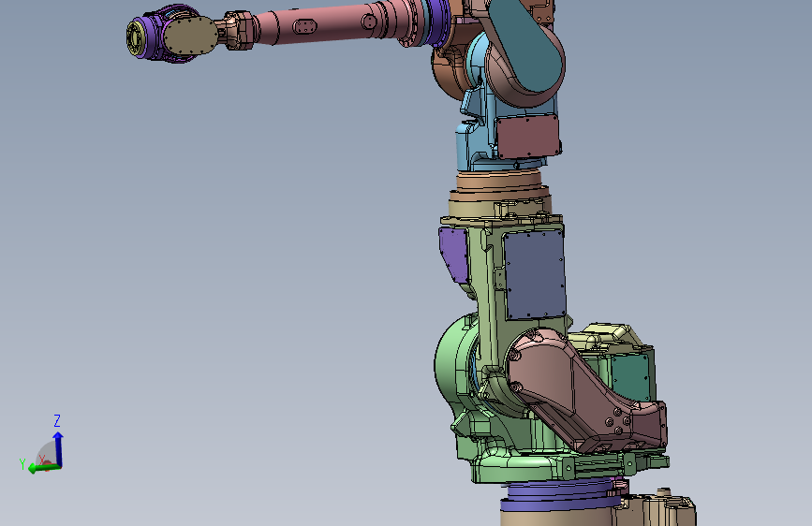Image resolution: width=812 pixels, height=526 pixels.
Task: Select the dark green motor cover at the base
Action: 630,378
